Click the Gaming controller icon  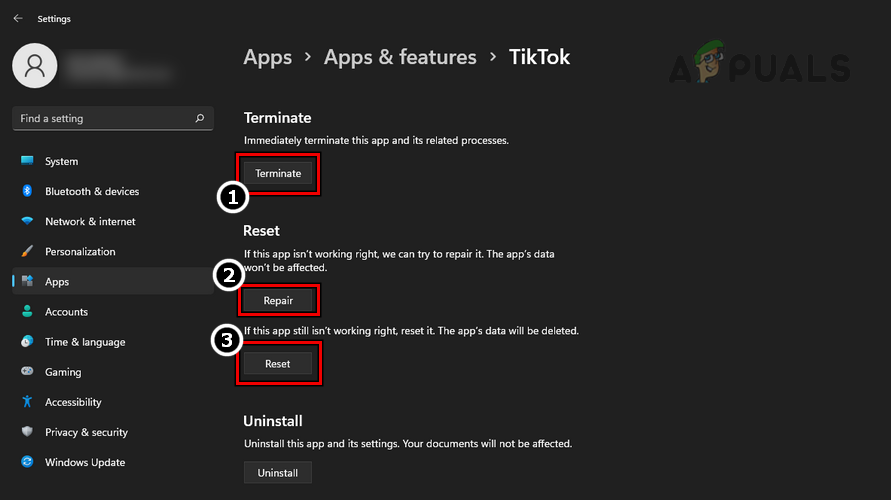(x=27, y=372)
